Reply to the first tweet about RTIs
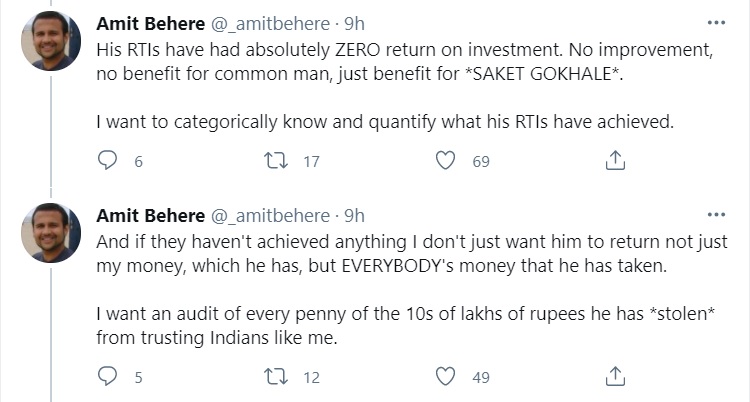This screenshot has height=402, width=750. tap(109, 161)
